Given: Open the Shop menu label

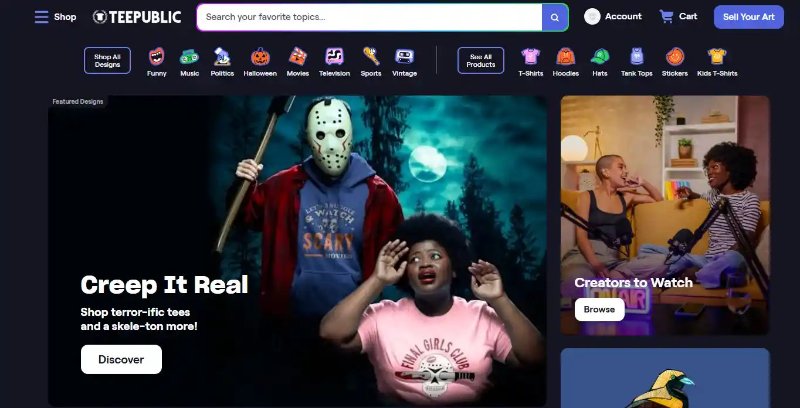Looking at the screenshot, I should (65, 17).
